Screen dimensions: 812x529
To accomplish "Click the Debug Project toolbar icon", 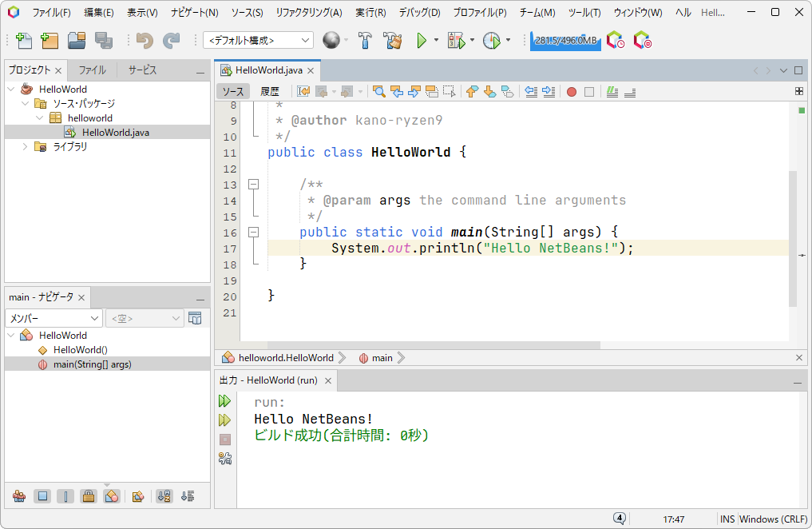I will pos(456,41).
